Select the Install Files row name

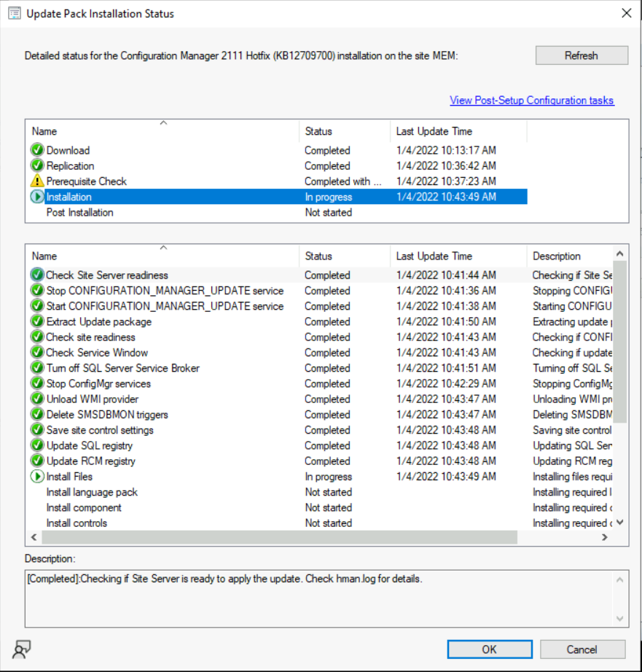[69, 476]
